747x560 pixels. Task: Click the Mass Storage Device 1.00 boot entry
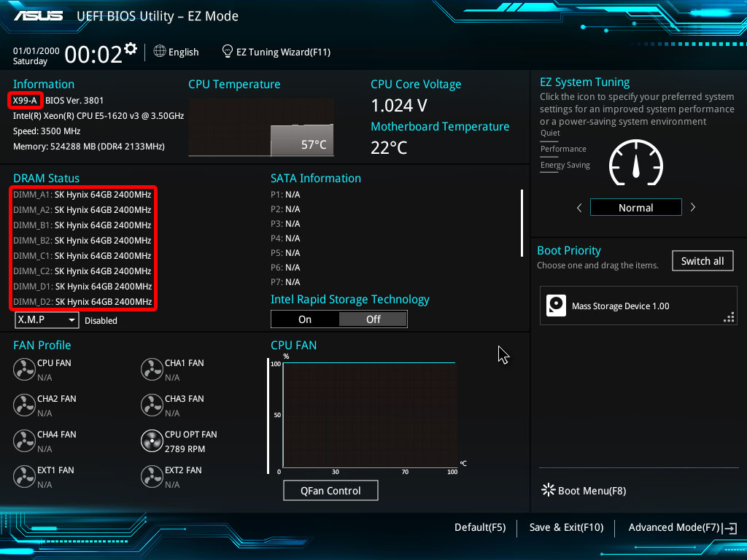coord(638,306)
